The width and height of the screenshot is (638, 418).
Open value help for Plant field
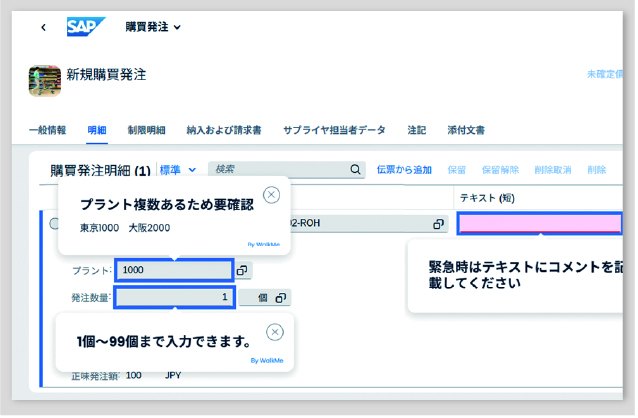243,270
